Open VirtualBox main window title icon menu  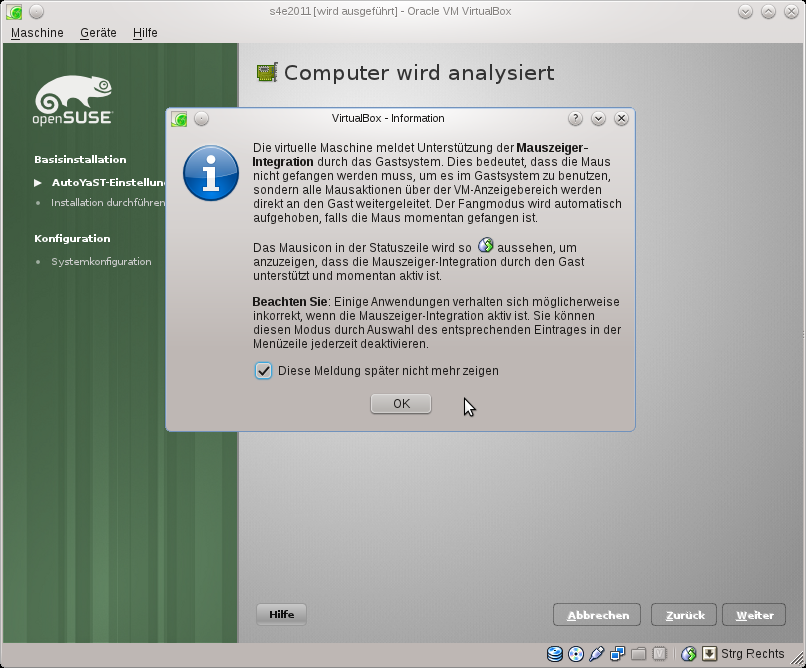[x=14, y=12]
